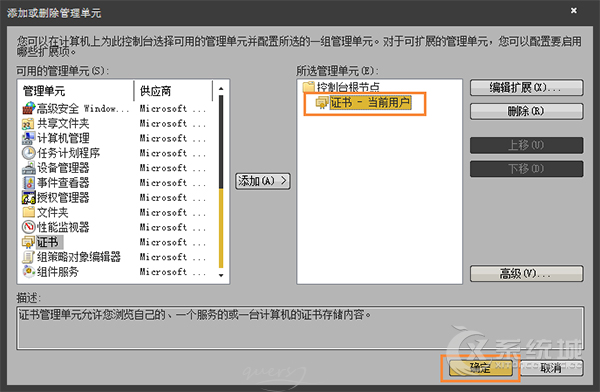Click the disabled 下移(D) button
The image size is (600, 392).
click(527, 169)
